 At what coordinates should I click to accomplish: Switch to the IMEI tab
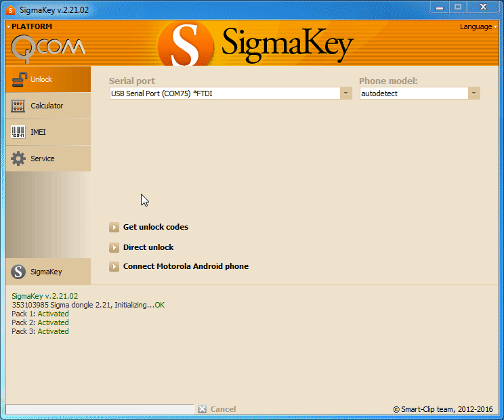click(48, 132)
